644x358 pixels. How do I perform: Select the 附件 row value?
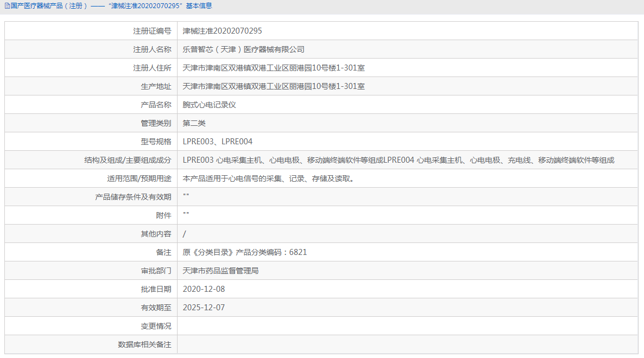tap(187, 215)
